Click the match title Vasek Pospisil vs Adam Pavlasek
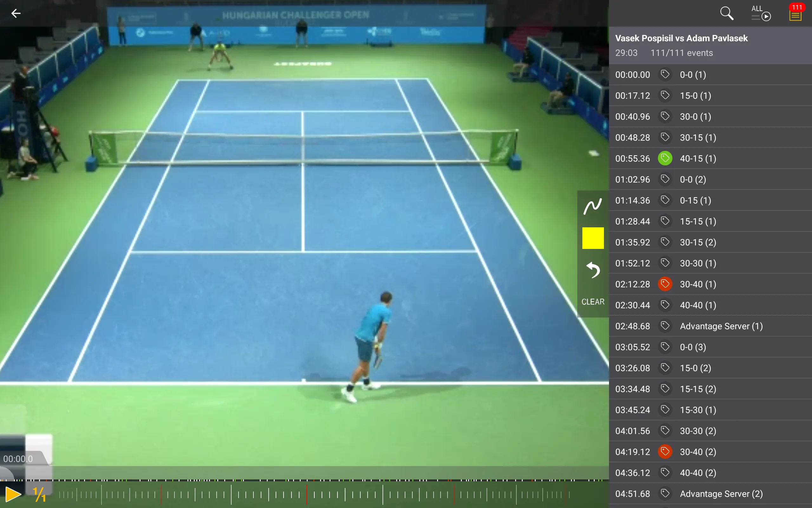 click(681, 38)
